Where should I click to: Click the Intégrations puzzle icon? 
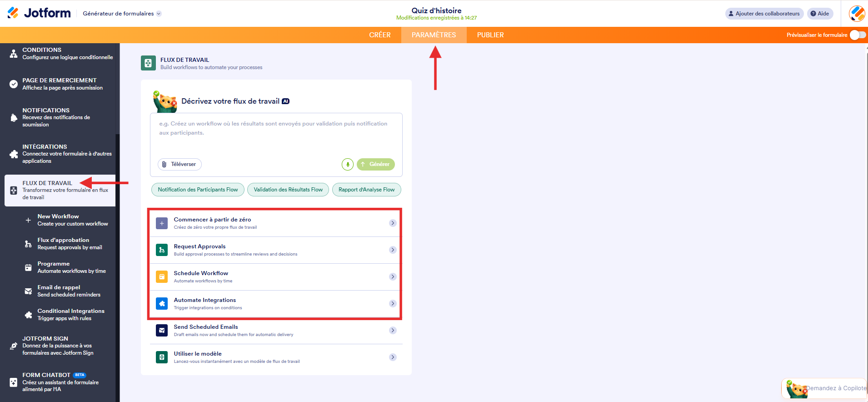click(14, 154)
